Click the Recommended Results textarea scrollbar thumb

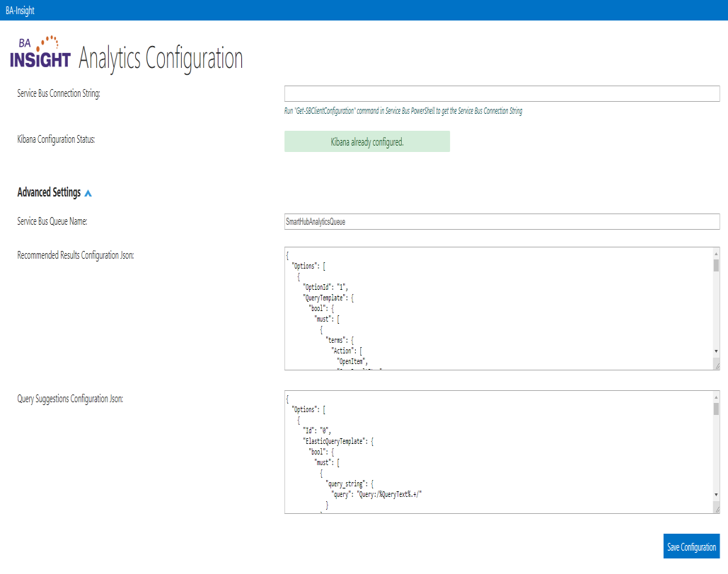pyautogui.click(x=716, y=265)
